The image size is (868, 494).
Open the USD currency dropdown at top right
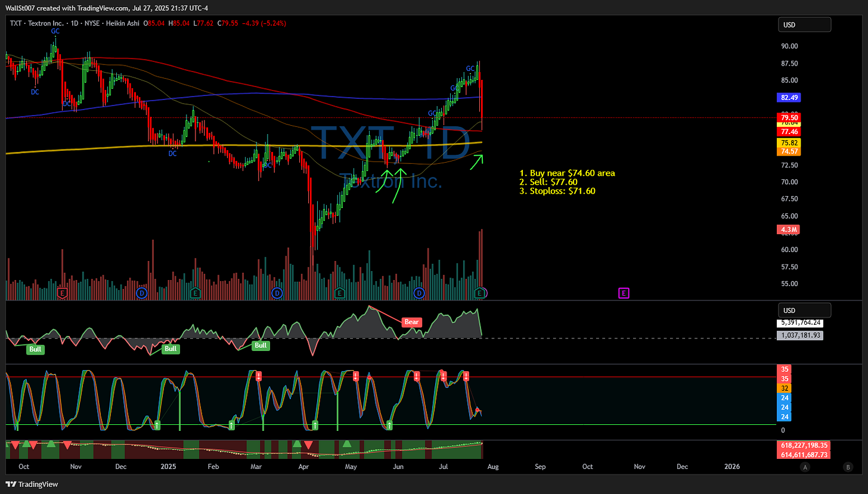(x=804, y=24)
